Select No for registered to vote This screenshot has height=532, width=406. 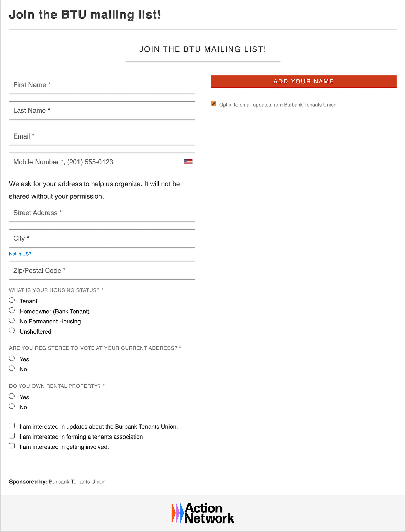(12, 368)
